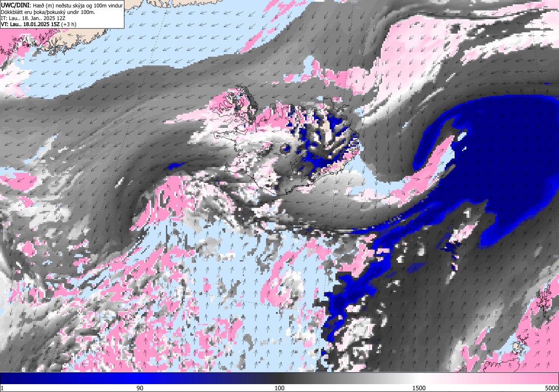The height and width of the screenshot is (392, 559).
Task: Click the line 'Dökkblátt eru þoka/þokuský undir 100m.'
Action: (x=48, y=12)
